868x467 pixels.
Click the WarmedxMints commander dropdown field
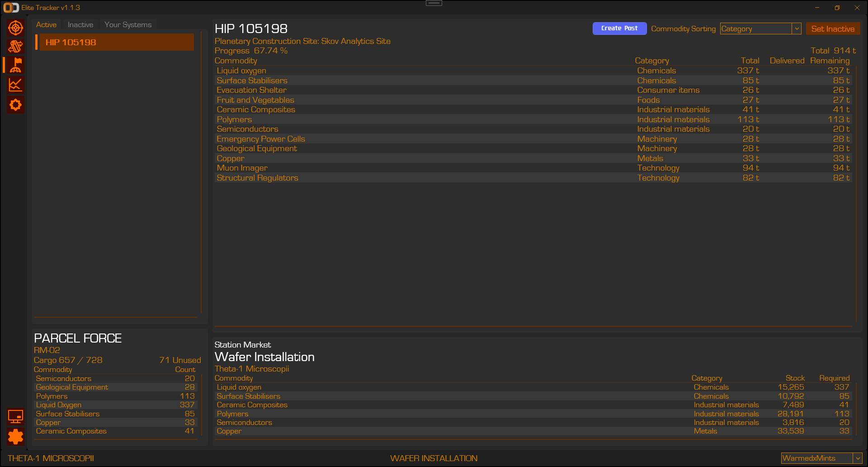click(821, 458)
